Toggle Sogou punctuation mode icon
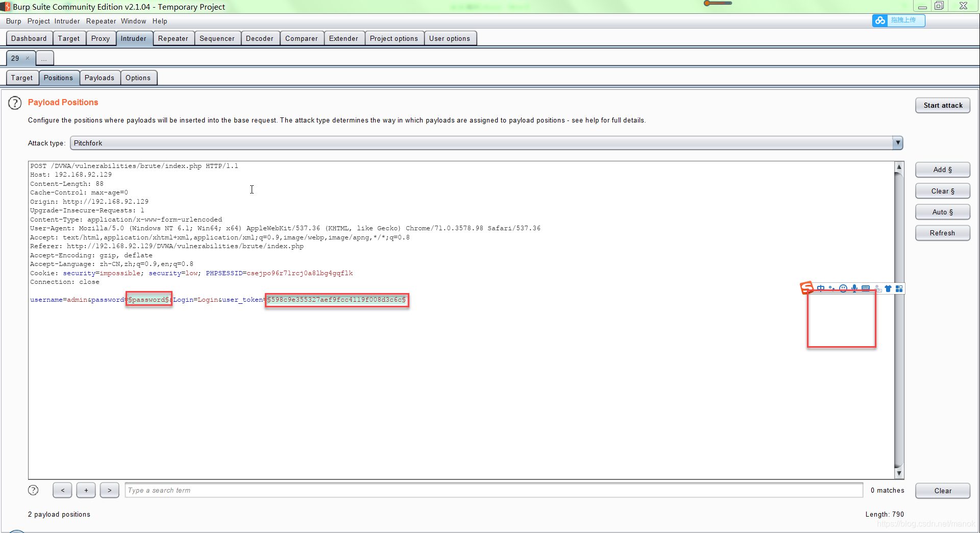Viewport: 980px width, 533px height. coord(831,288)
